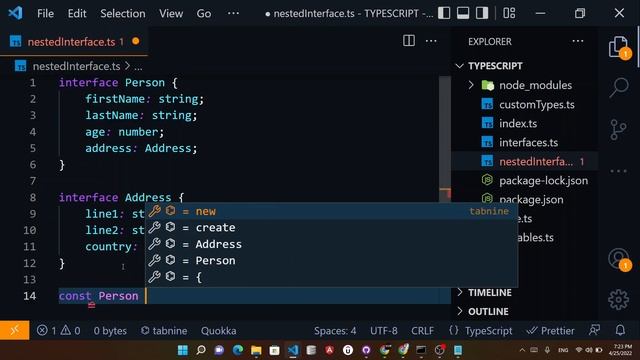640x360 pixels.
Task: Open Microsoft Edge from the taskbar
Action: [x=238, y=350]
